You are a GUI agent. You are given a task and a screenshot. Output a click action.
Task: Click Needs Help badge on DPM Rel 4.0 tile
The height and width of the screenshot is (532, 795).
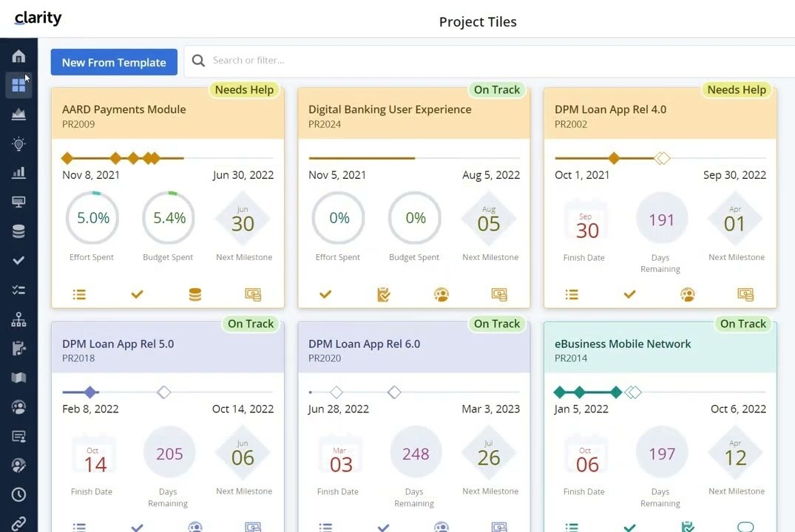737,89
